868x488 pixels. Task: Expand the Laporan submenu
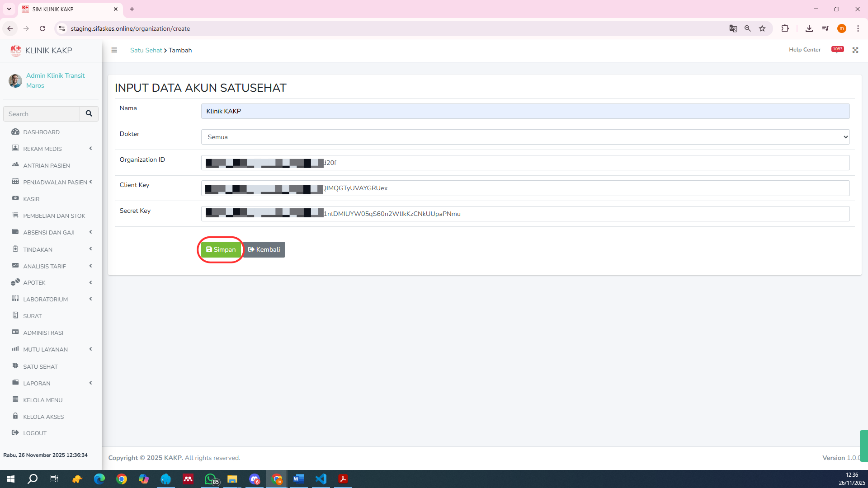37,383
